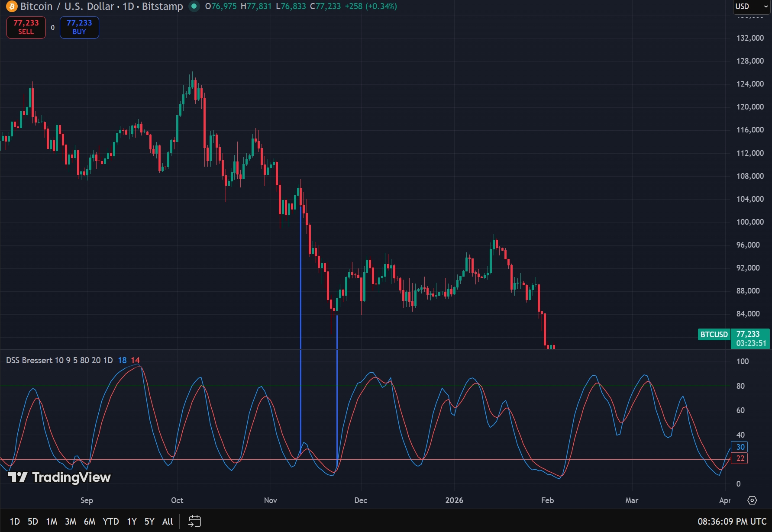The image size is (772, 532).
Task: Click the Nov label on time axis
Action: (271, 500)
